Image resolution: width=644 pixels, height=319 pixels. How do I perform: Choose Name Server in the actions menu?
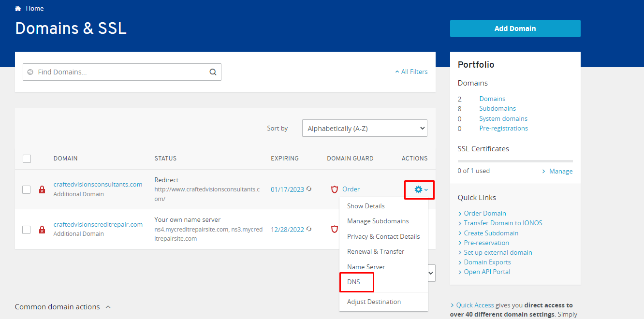coord(366,267)
